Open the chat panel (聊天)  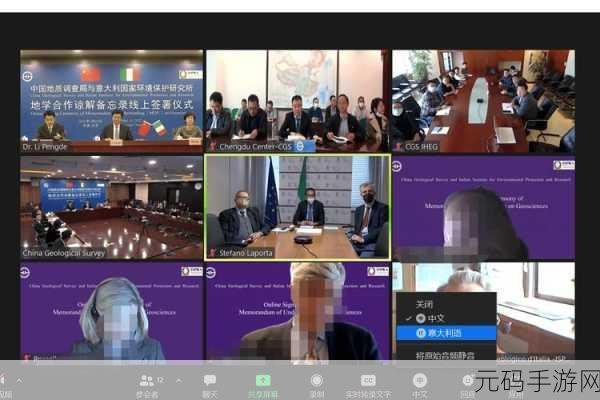coord(210,385)
